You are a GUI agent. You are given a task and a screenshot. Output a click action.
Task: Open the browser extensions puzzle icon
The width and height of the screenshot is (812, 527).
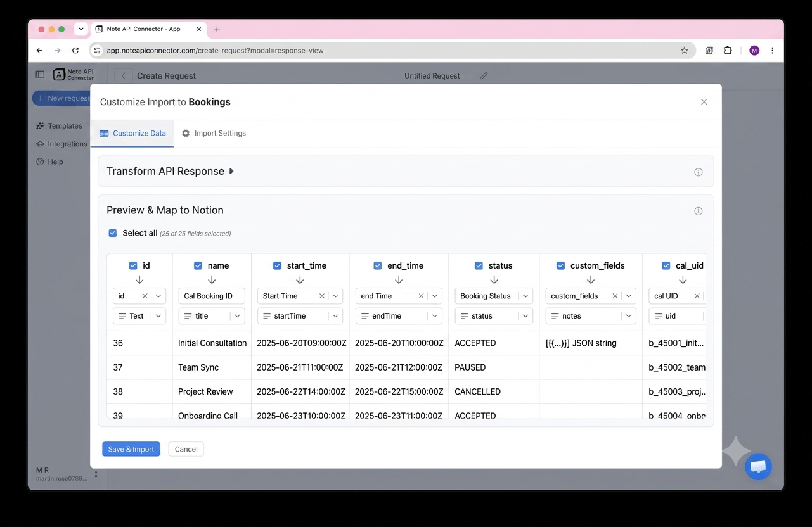[728, 51]
